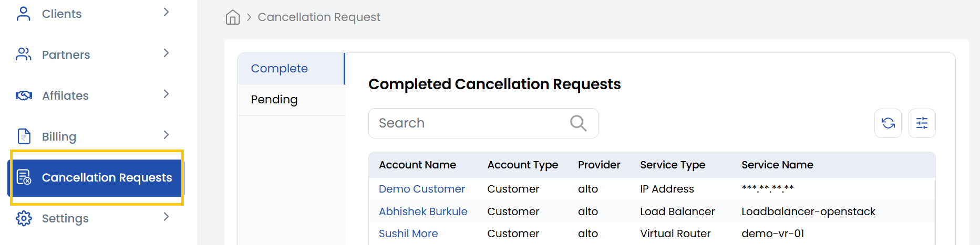Click the Load Balancer service type cell
This screenshot has height=245, width=980.
click(x=677, y=211)
